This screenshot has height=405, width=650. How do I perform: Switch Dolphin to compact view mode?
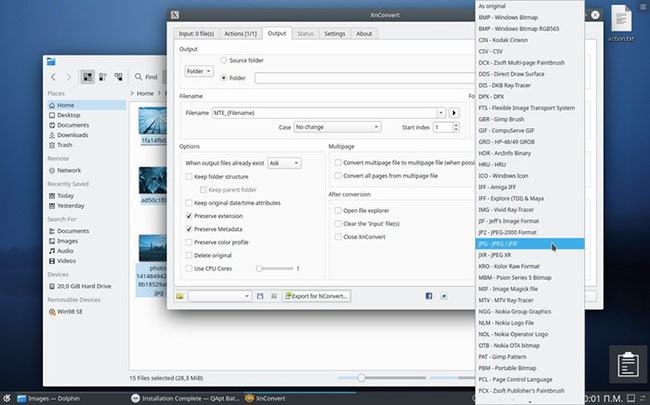[x=103, y=77]
